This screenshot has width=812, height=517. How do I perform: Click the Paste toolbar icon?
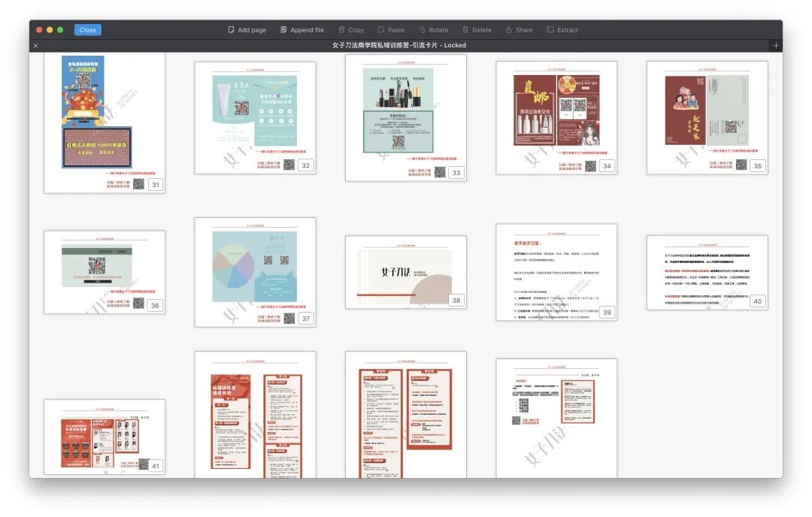(380, 30)
